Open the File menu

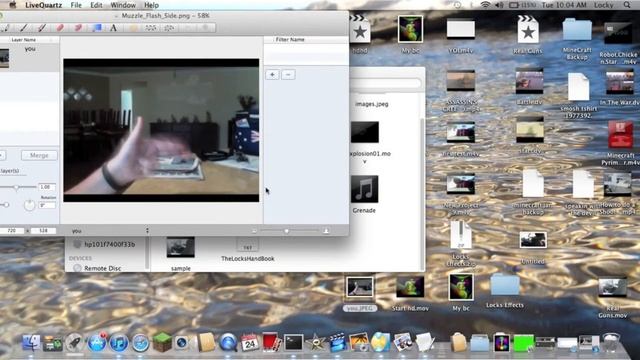pos(76,5)
